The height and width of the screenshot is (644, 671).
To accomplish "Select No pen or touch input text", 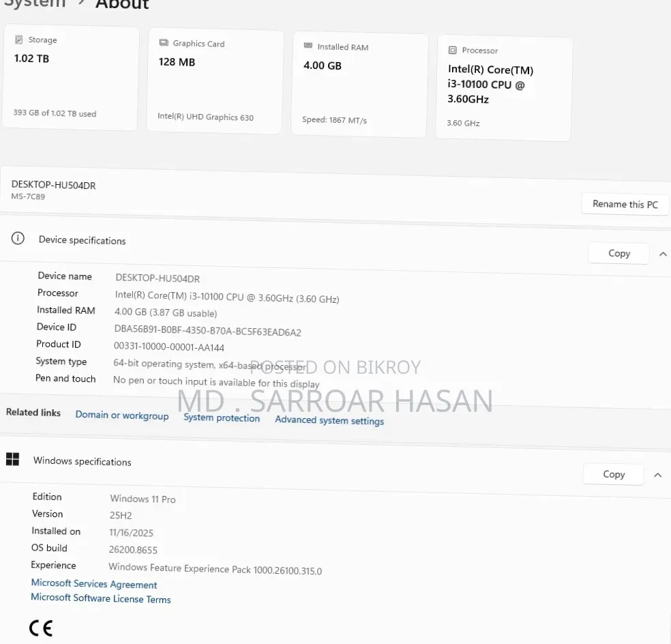I will click(x=216, y=382).
